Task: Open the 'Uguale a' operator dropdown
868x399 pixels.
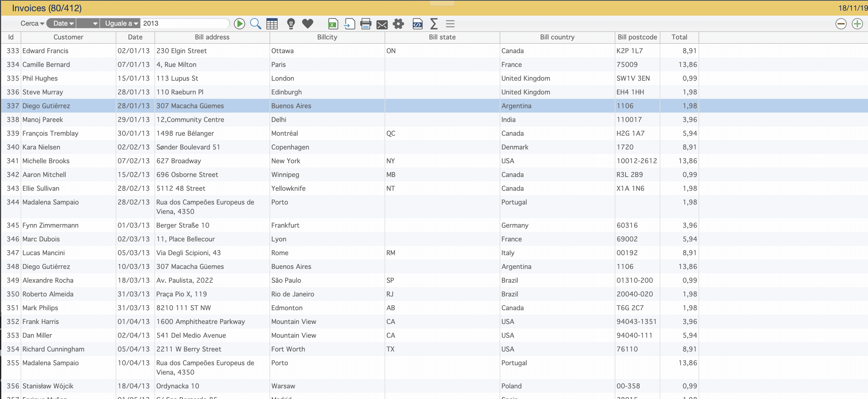Action: point(120,23)
